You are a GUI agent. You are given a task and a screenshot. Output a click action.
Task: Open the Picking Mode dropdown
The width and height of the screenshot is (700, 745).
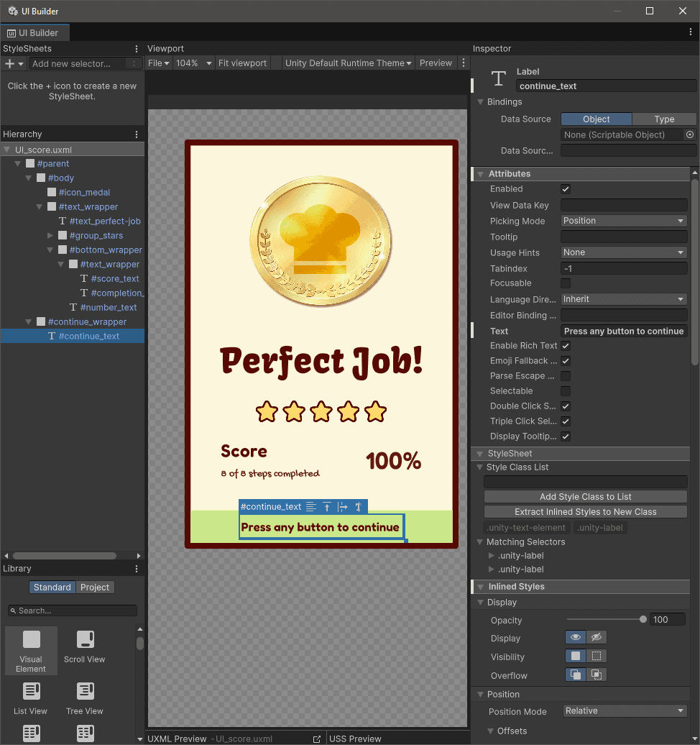[624, 221]
